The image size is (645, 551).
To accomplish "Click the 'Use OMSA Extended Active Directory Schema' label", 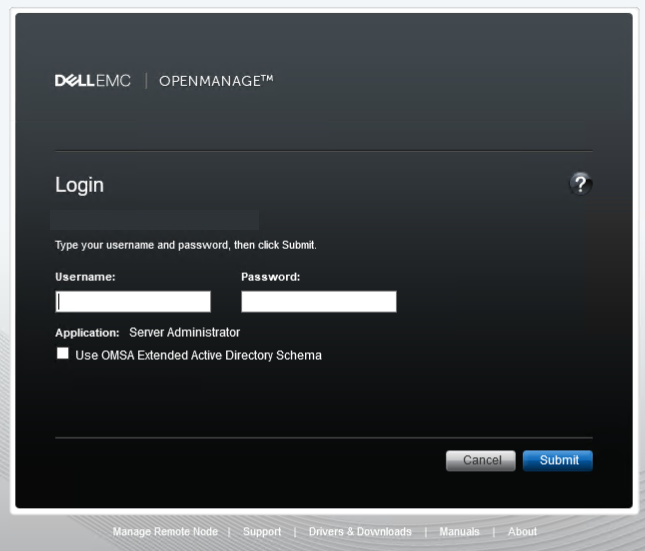I will pos(198,356).
